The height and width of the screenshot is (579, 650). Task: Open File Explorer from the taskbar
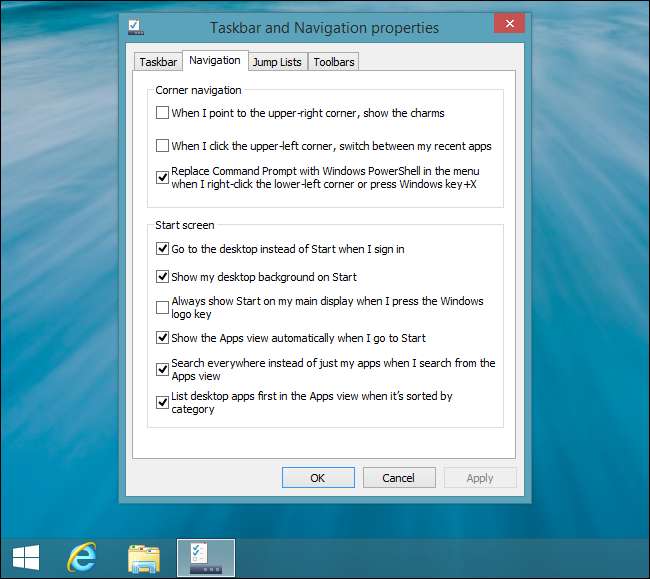(x=144, y=558)
